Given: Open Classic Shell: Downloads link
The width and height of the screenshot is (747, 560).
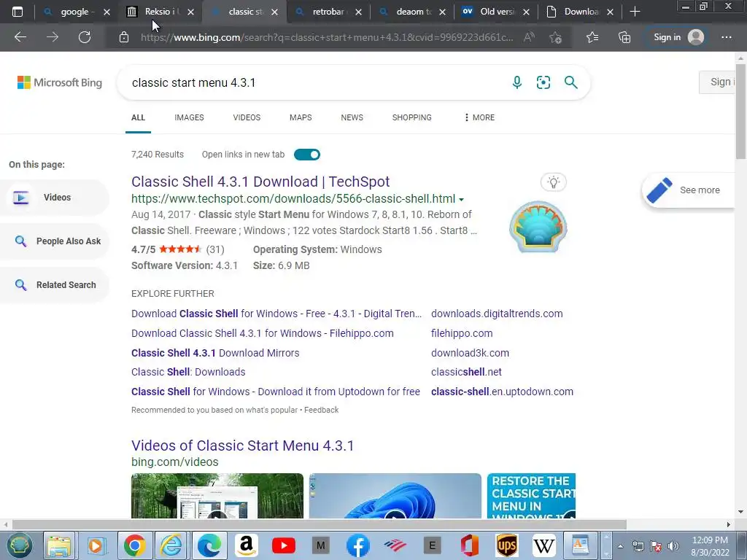Looking at the screenshot, I should [188, 372].
